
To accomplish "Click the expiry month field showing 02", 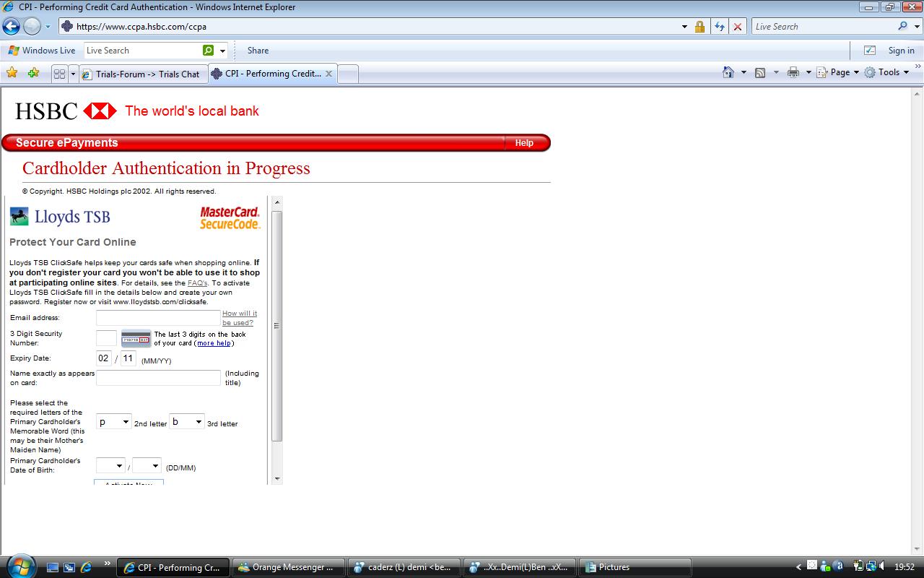I will click(104, 358).
